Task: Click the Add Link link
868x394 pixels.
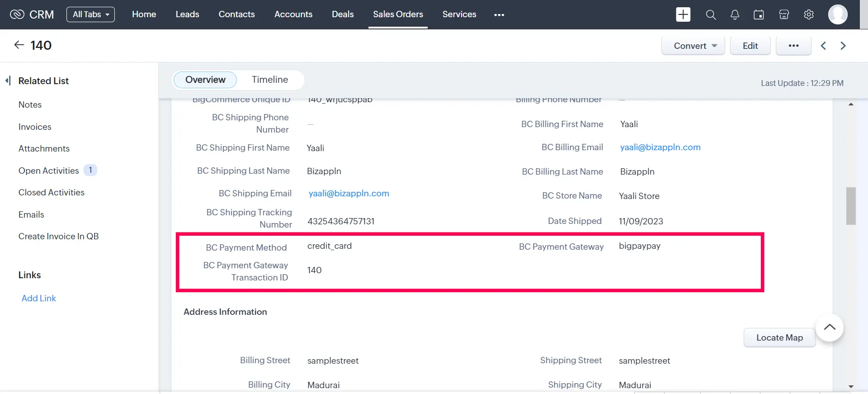Action: (39, 298)
